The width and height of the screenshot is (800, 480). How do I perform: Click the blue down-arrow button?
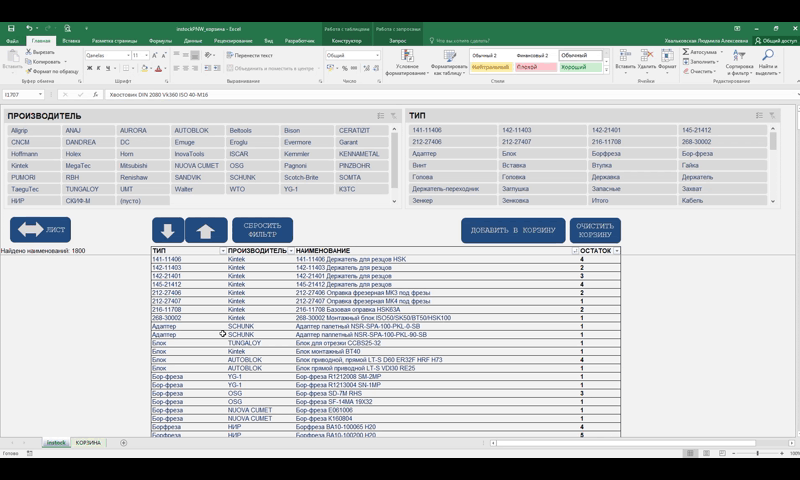(x=168, y=230)
